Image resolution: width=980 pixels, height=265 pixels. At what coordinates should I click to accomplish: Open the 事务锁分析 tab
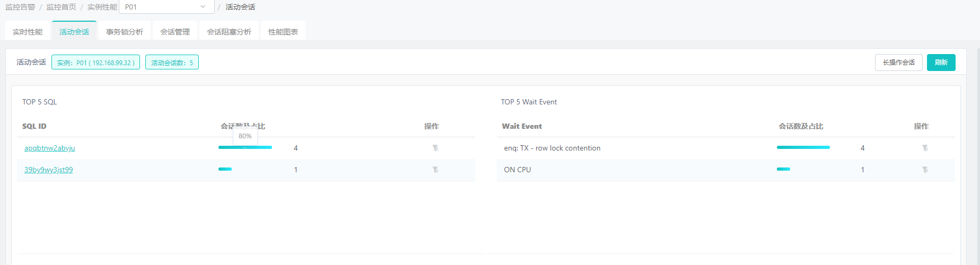(x=125, y=32)
